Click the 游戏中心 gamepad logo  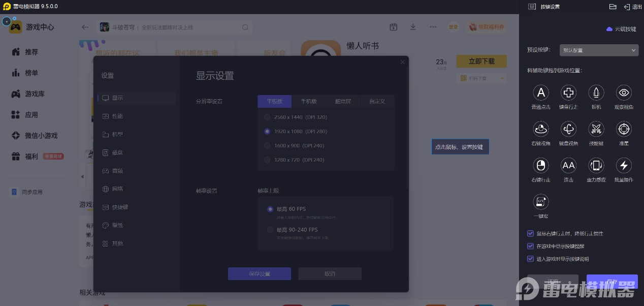[x=15, y=27]
